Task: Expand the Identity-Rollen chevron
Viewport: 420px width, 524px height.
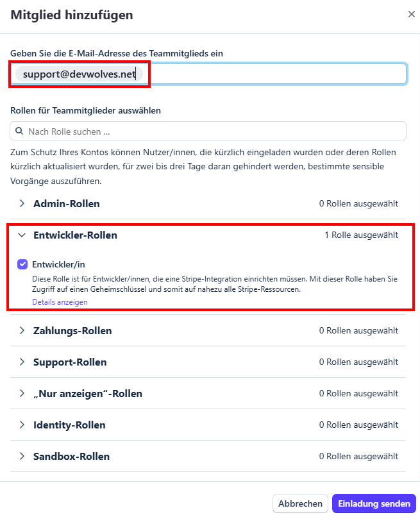Action: coord(22,425)
